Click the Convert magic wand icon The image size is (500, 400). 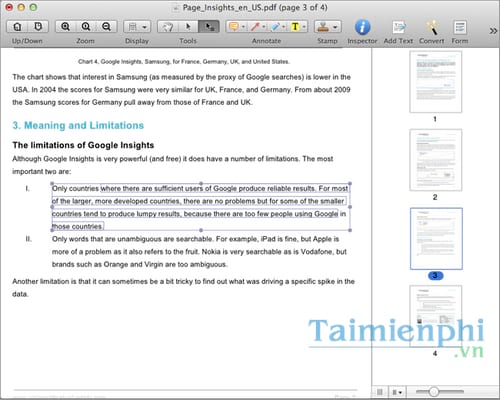(x=432, y=27)
